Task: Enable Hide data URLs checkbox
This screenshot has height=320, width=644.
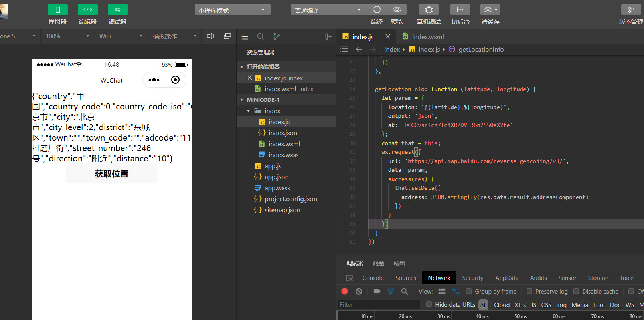Action: pyautogui.click(x=429, y=304)
